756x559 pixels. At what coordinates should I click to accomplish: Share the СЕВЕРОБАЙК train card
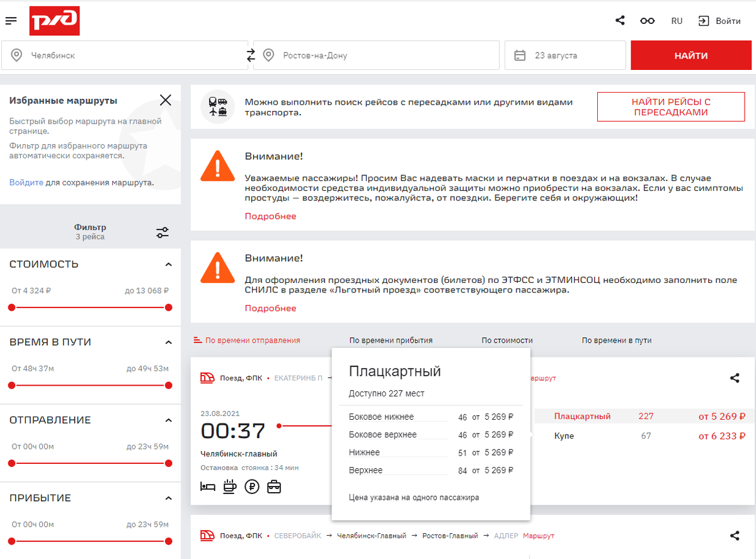pos(734,536)
